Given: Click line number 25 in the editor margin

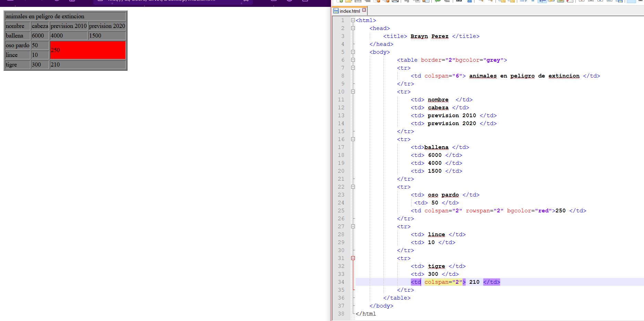Looking at the screenshot, I should point(341,211).
